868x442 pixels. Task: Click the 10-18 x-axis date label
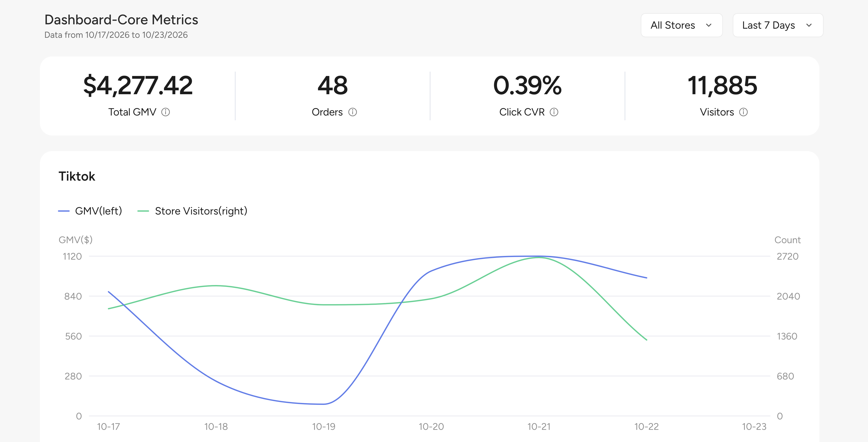(x=216, y=427)
